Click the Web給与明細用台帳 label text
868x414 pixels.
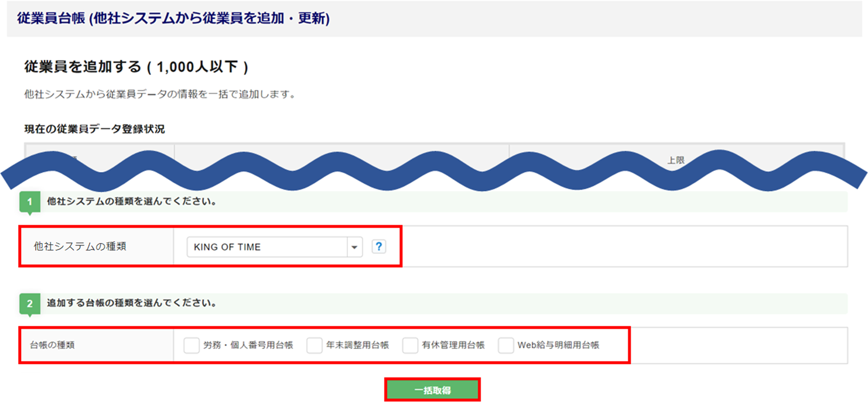558,345
